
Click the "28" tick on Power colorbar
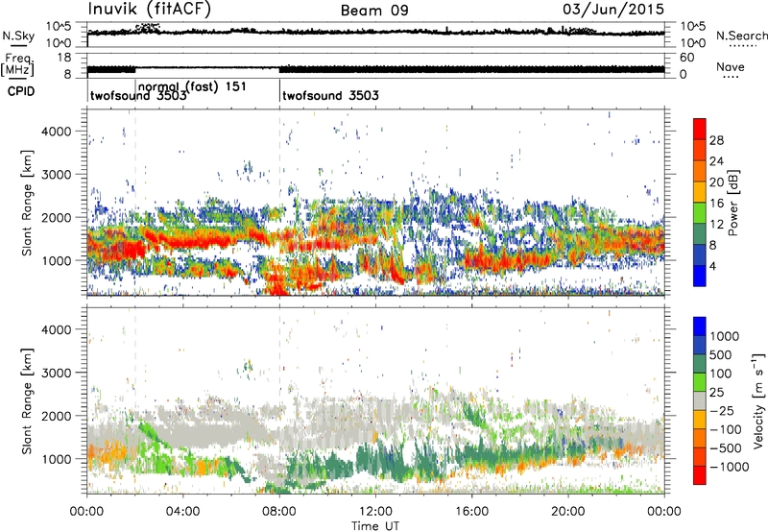(716, 140)
